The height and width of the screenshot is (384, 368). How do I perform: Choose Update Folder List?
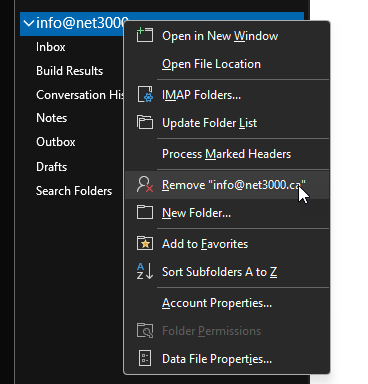point(227,123)
